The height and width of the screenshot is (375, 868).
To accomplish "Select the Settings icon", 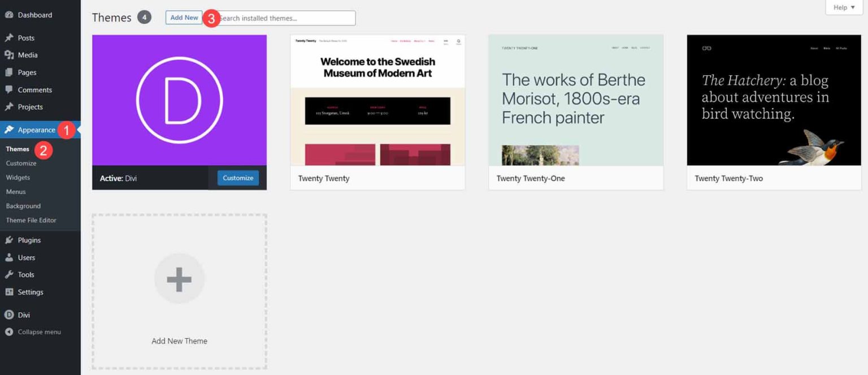I will coord(9,292).
